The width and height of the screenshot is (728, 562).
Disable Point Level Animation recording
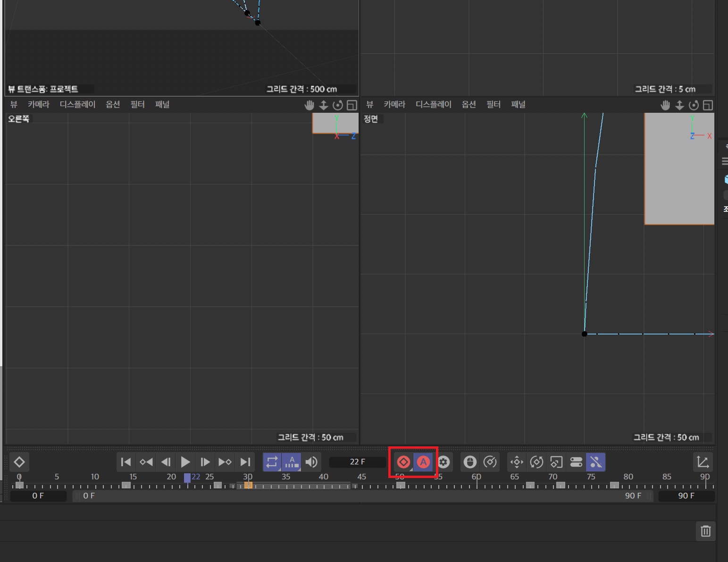(x=596, y=462)
